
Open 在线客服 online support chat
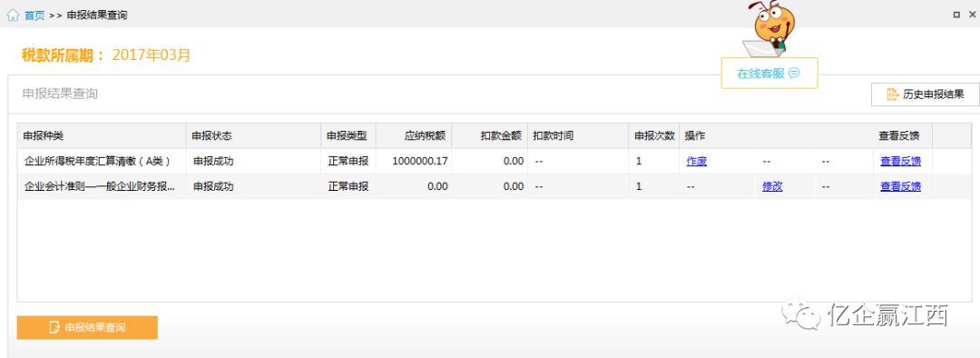click(769, 74)
